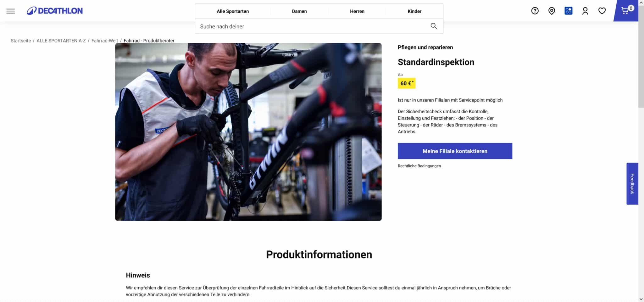This screenshot has width=644, height=302.
Task: Open the shopping cart
Action: [x=627, y=11]
